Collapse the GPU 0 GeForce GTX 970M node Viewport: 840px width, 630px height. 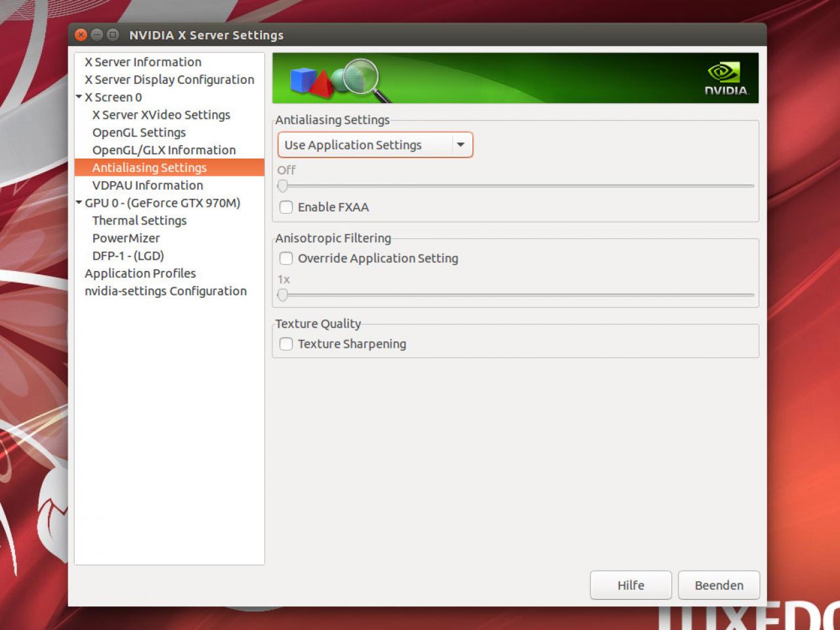[x=79, y=203]
